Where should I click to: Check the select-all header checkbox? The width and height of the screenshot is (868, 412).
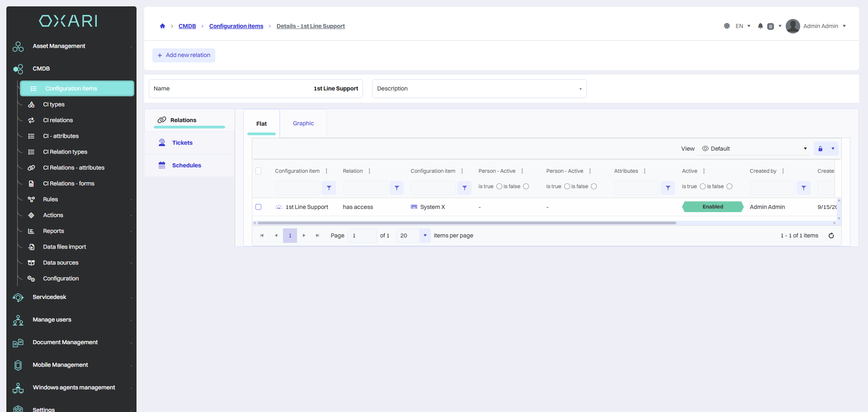click(x=259, y=171)
